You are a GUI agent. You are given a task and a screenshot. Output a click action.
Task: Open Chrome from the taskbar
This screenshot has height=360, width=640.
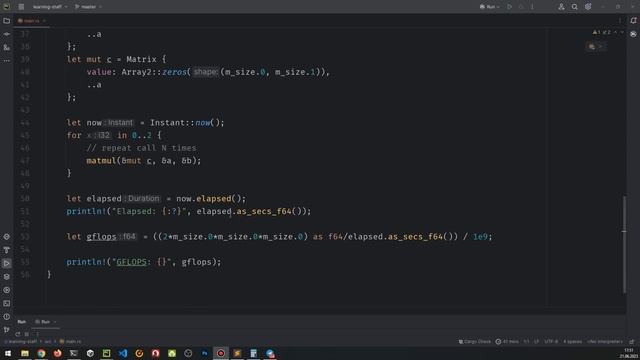(41, 353)
